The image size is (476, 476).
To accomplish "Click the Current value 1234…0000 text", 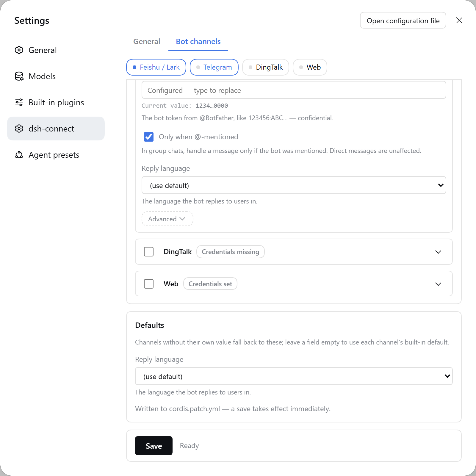I will pos(185,106).
